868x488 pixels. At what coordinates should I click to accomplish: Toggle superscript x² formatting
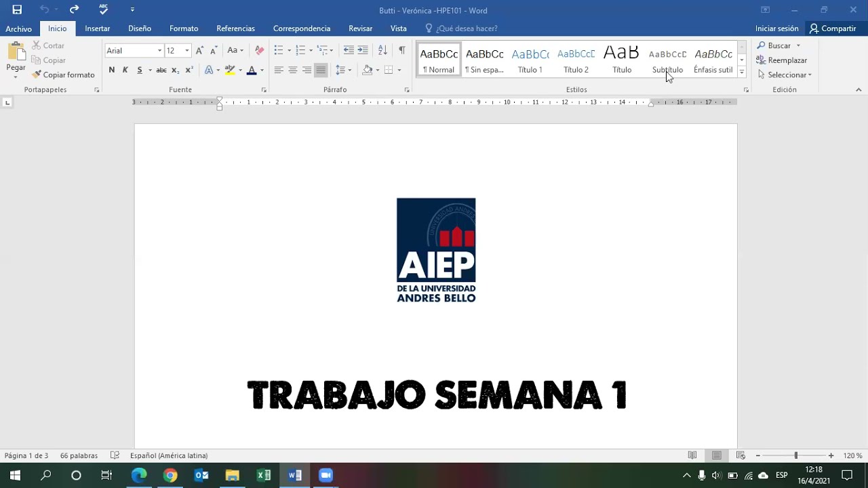189,70
